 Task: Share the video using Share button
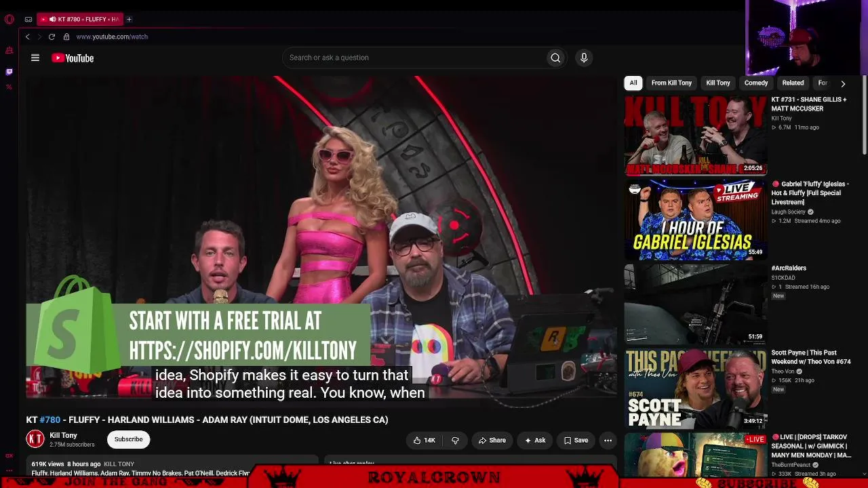(492, 441)
